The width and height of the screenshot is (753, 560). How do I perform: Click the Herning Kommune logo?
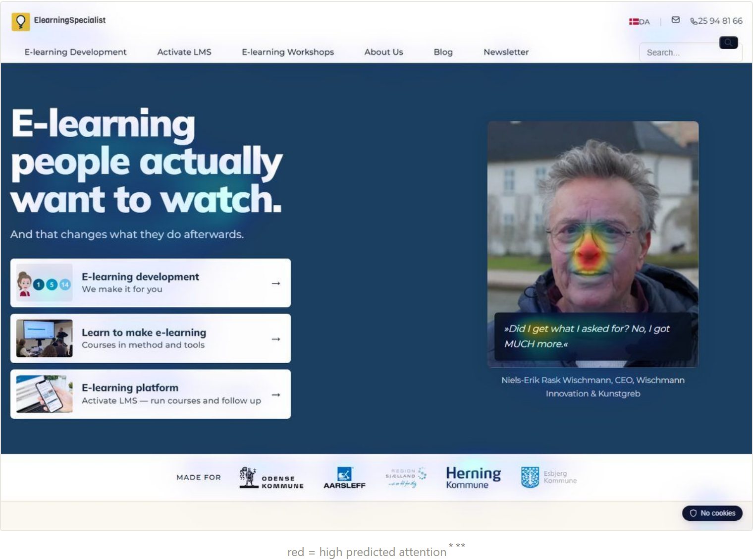pyautogui.click(x=473, y=477)
